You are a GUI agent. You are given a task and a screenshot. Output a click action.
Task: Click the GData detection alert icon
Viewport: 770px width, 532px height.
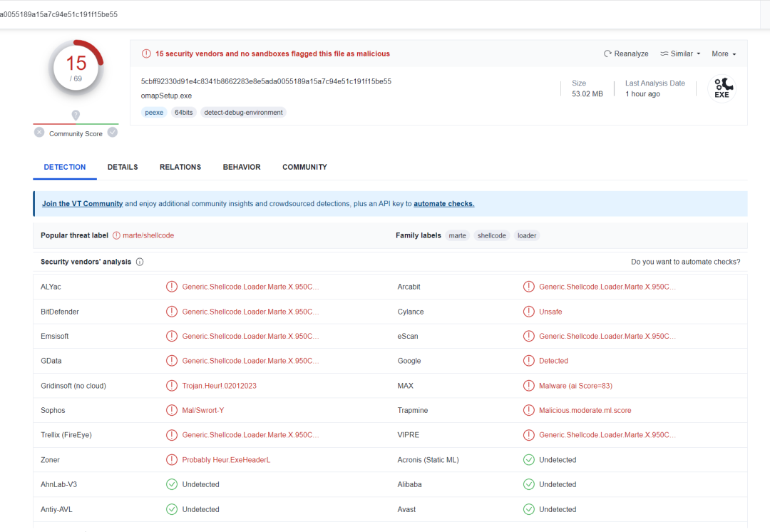pyautogui.click(x=171, y=361)
